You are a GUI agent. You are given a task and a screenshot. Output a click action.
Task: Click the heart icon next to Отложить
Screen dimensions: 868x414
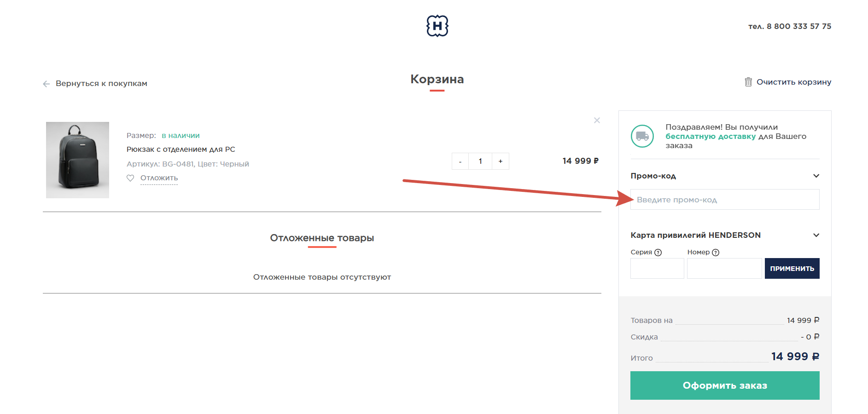click(x=130, y=178)
